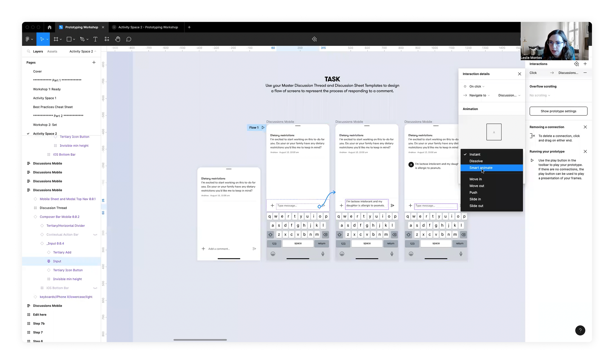Select the Text tool
Viewport: 614px width, 364px height.
click(x=95, y=39)
